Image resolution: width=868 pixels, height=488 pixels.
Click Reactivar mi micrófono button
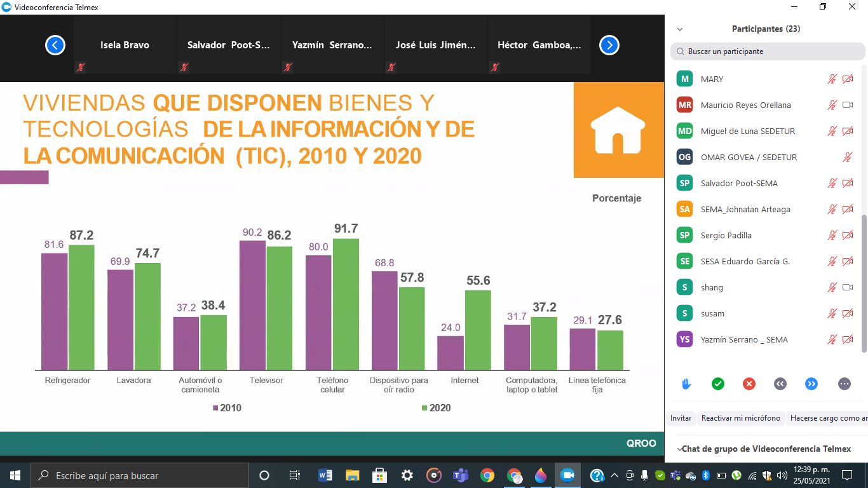(x=740, y=418)
